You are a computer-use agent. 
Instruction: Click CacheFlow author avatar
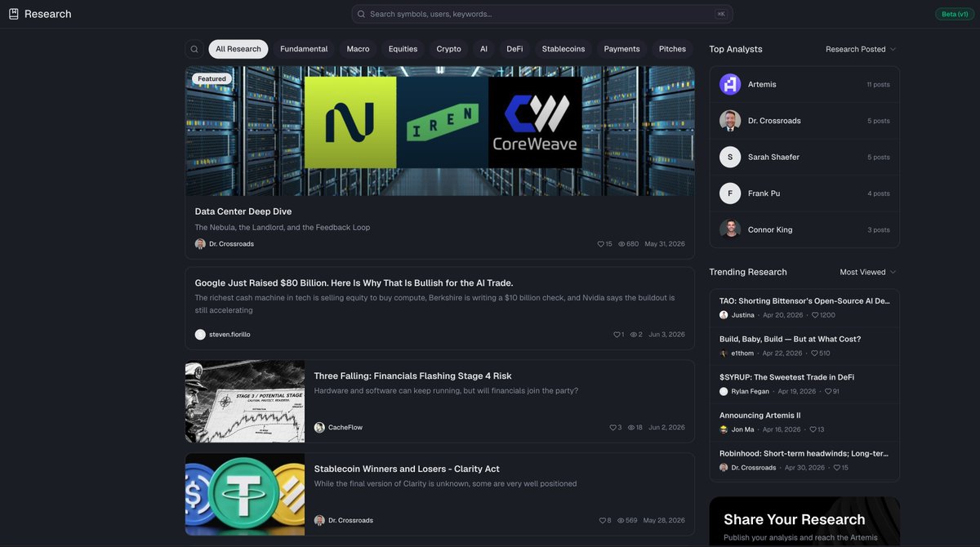[x=319, y=428]
